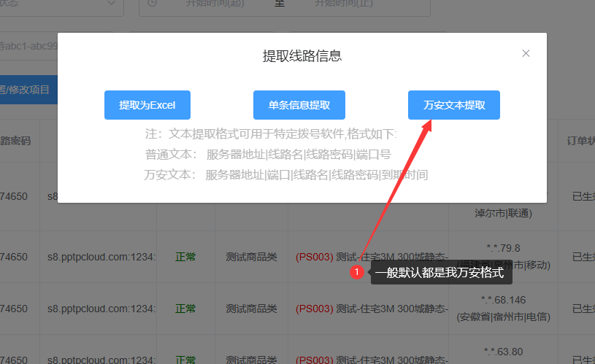Image resolution: width=595 pixels, height=364 pixels.
Task: Click the abc1-abc99 input field
Action: pos(29,46)
